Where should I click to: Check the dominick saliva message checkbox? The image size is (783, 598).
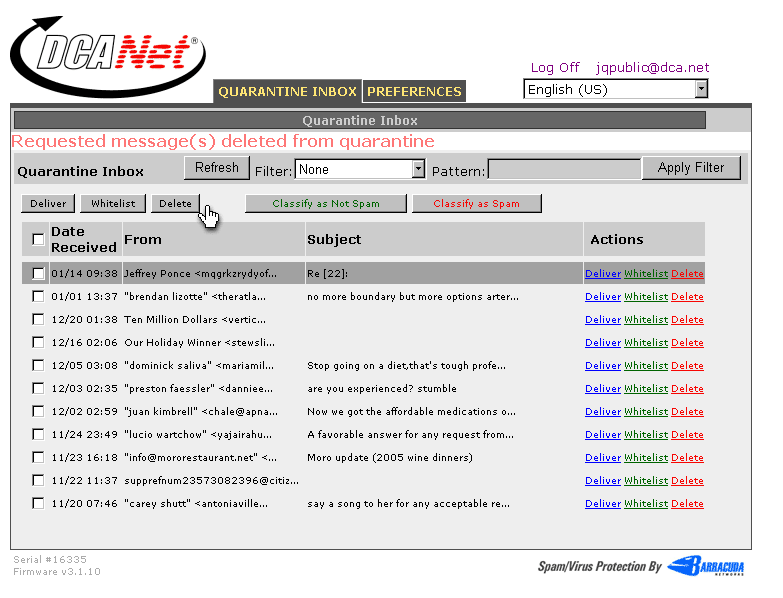pyautogui.click(x=38, y=365)
